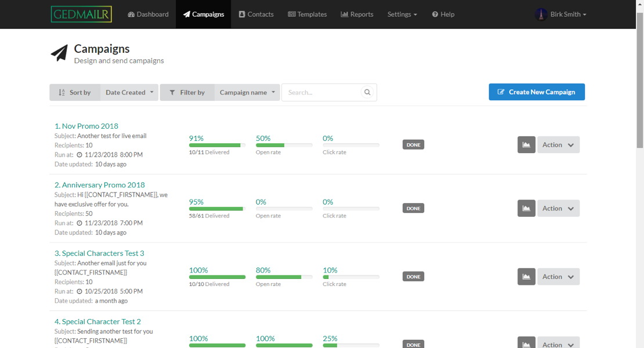This screenshot has height=348, width=644.
Task: Open stats chart icon for Nov Promo 2018
Action: (526, 145)
